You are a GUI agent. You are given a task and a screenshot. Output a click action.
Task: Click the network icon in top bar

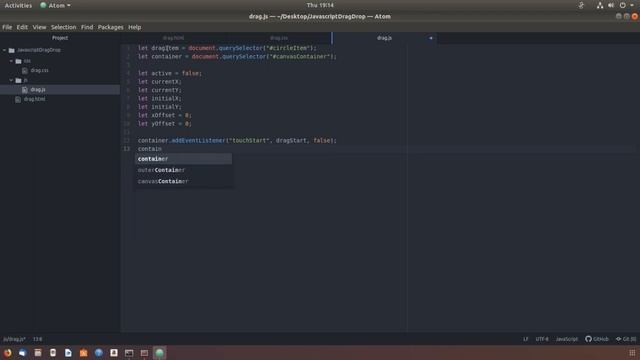click(600, 5)
